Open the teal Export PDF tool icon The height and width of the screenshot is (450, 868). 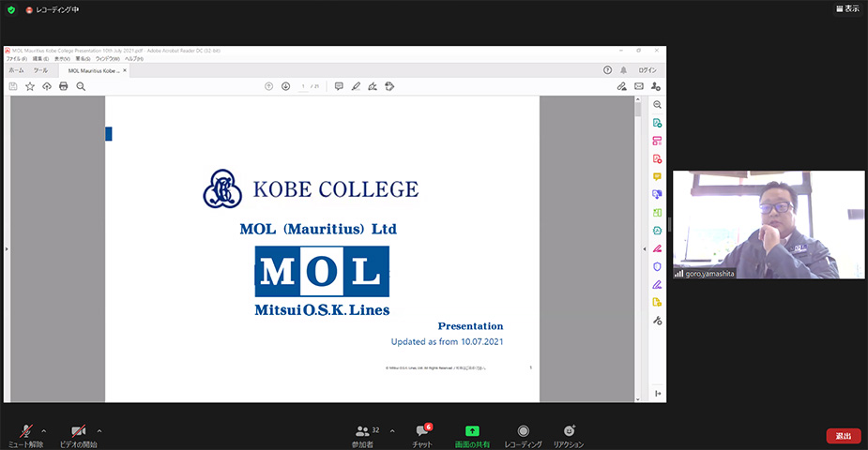point(657,123)
